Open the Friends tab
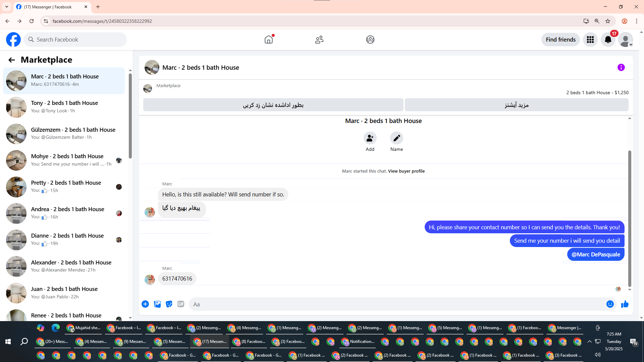Image resolution: width=644 pixels, height=362 pixels. pos(319,40)
